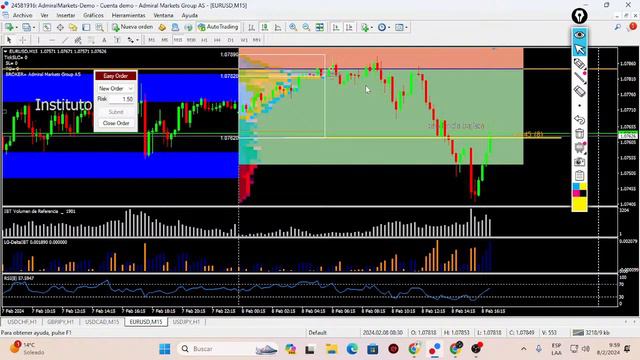Screen dimensions: 640x360
Task: Switch to the USDJPY,H1 chart tab
Action: [186, 322]
